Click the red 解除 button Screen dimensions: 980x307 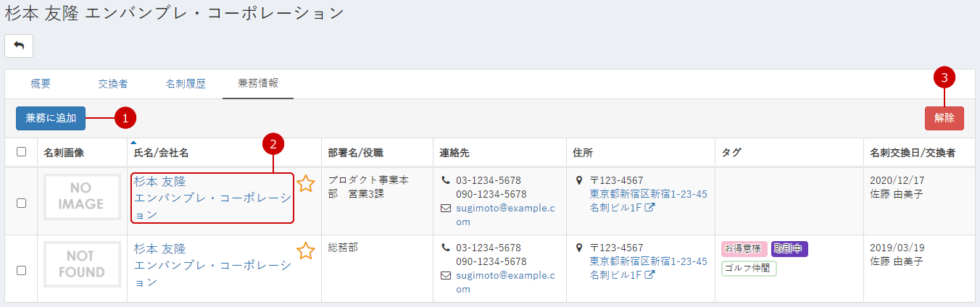pos(944,118)
